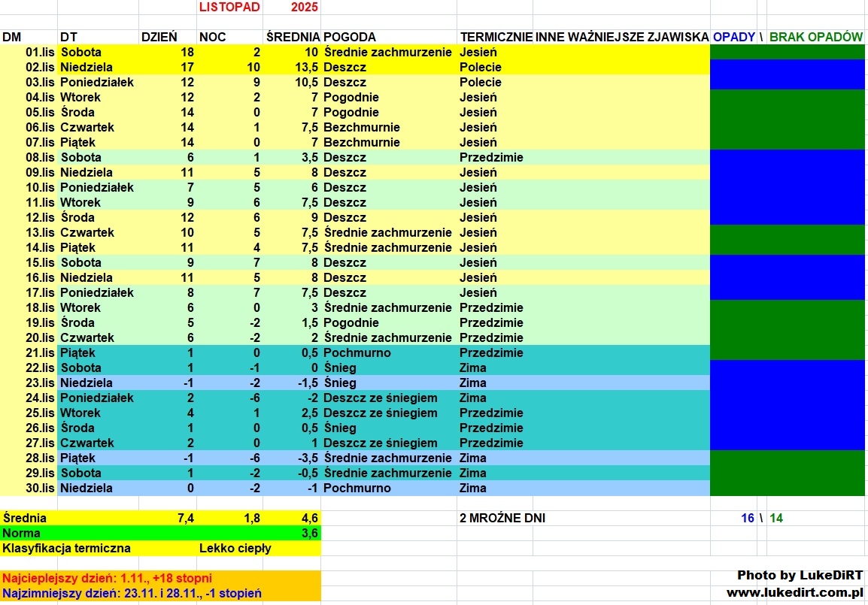Image resolution: width=868 pixels, height=605 pixels.
Task: Select the Najzimniejszy dzień summary line
Action: click(x=132, y=593)
